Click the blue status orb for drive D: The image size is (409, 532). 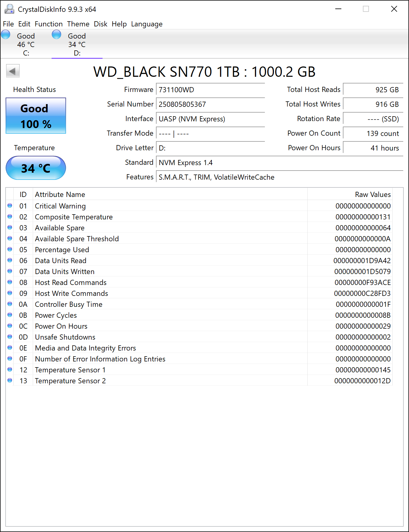56,34
